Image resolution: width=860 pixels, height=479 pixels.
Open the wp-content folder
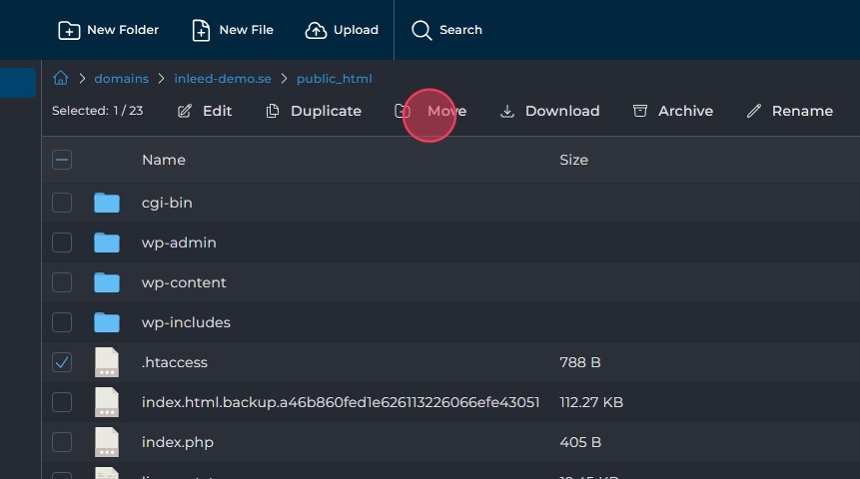point(184,282)
